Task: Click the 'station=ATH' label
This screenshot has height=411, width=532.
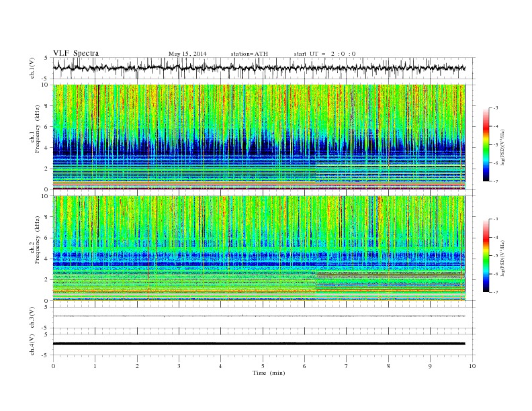Action: point(249,54)
